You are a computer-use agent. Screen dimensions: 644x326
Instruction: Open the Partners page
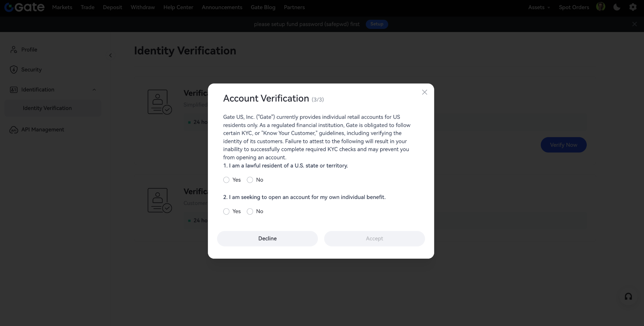294,7
